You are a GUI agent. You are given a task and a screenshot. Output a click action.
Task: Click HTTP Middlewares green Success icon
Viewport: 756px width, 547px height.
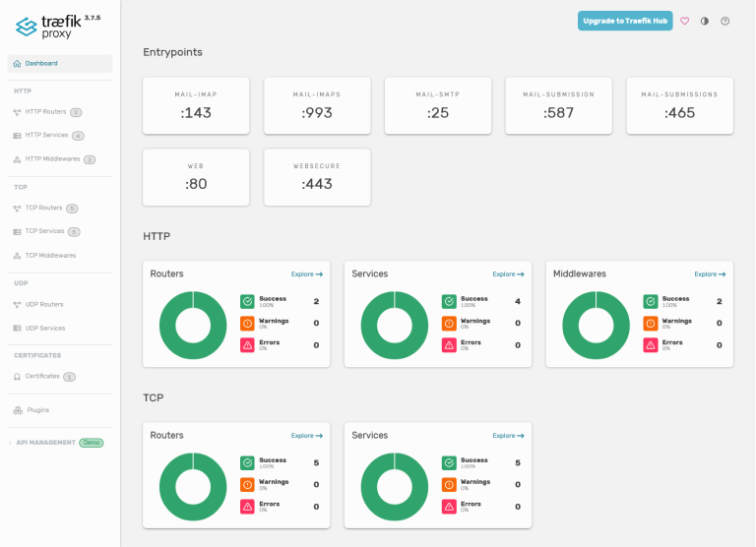pyautogui.click(x=651, y=302)
